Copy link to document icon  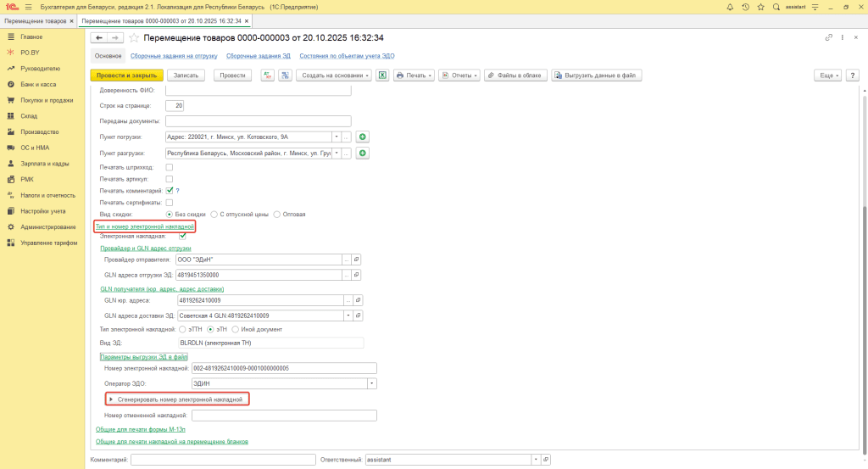click(828, 38)
